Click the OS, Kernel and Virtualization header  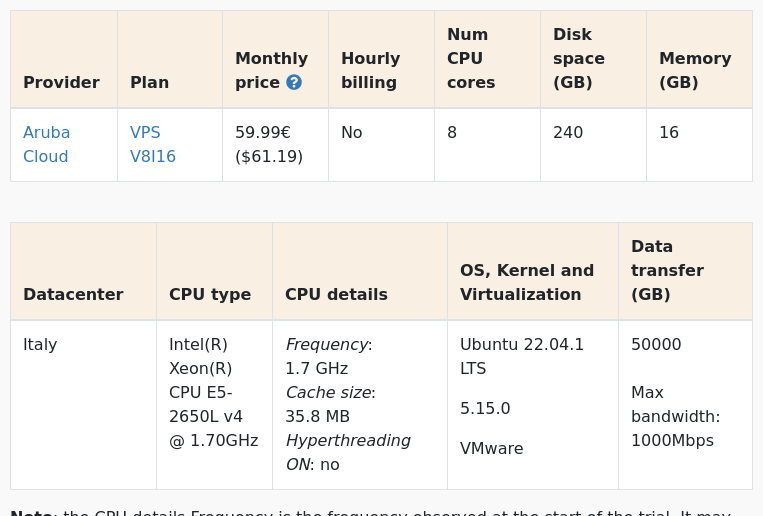click(526, 282)
